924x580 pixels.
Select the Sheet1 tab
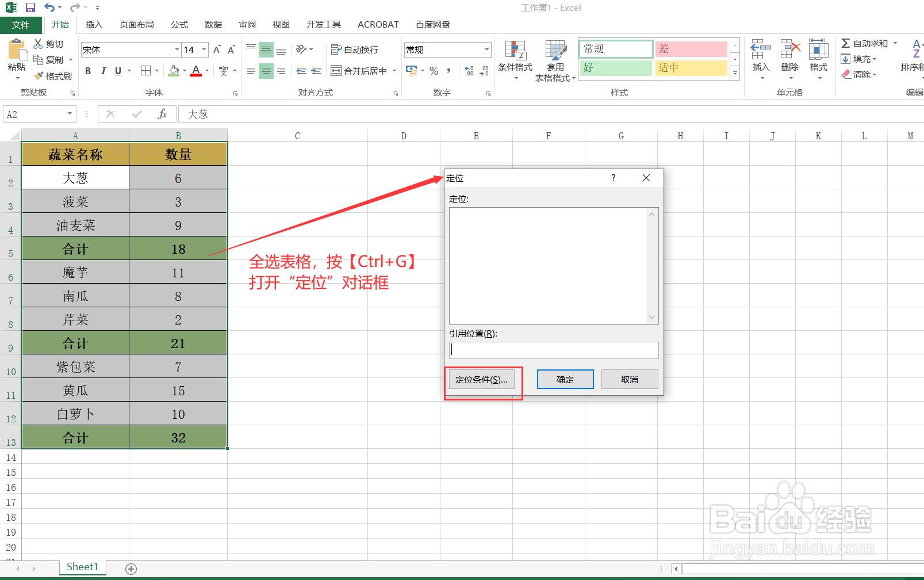[82, 567]
